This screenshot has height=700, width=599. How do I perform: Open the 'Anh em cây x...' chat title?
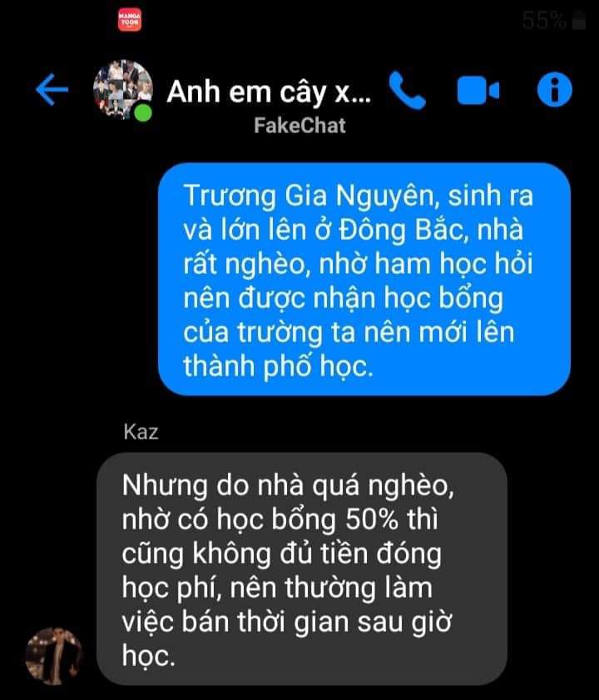(269, 92)
